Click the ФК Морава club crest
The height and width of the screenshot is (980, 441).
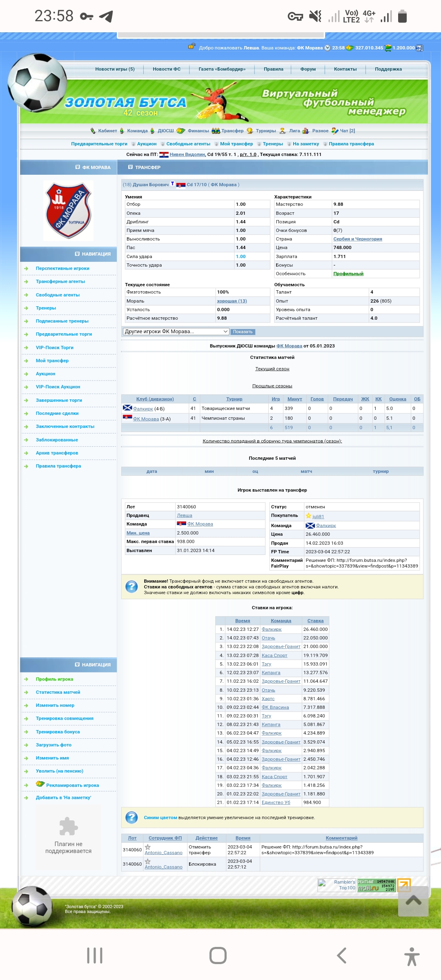[68, 211]
